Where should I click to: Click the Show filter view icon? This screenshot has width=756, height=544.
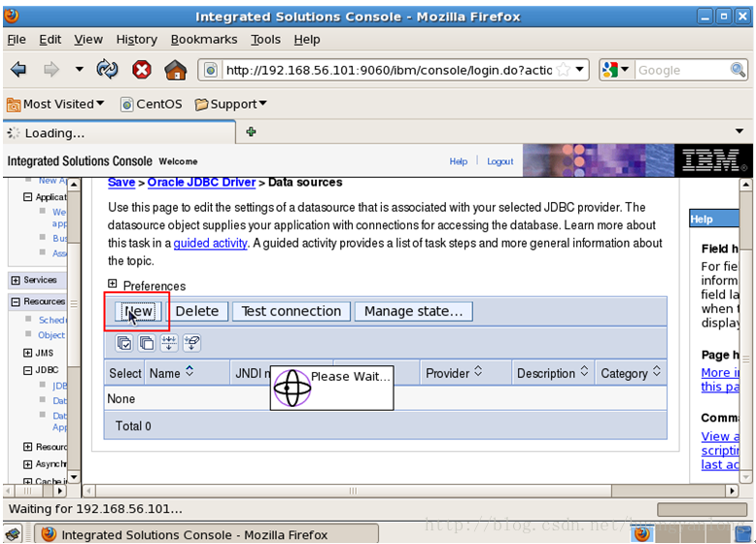pos(169,343)
